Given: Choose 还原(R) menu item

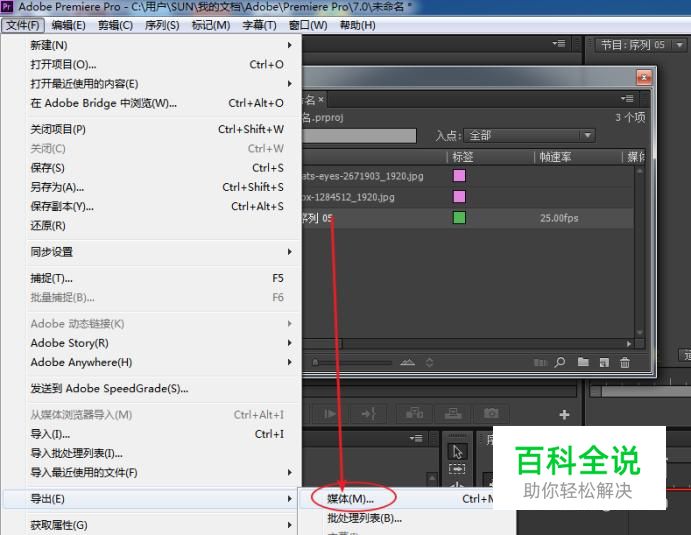Looking at the screenshot, I should point(151,226).
